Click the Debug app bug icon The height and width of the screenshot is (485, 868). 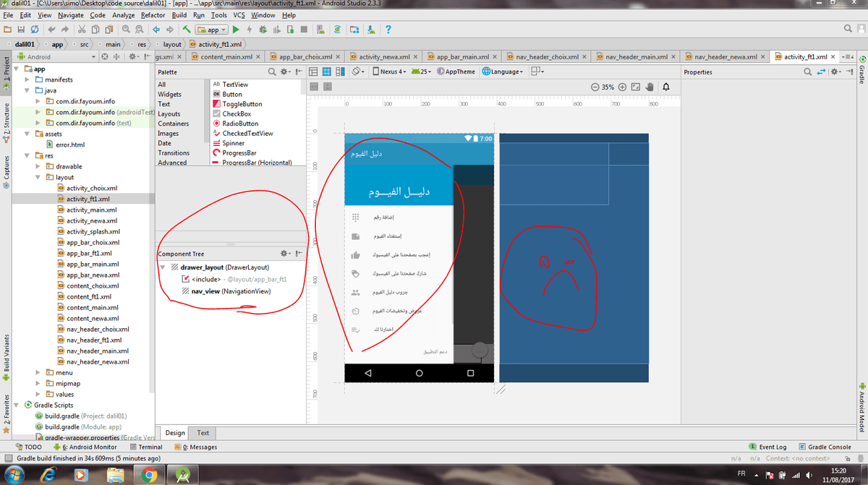click(262, 30)
